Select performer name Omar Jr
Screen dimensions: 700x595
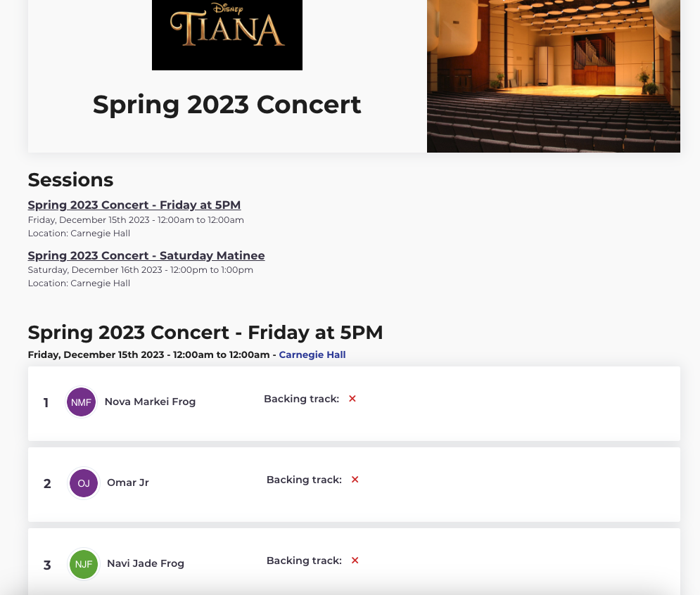coord(128,483)
